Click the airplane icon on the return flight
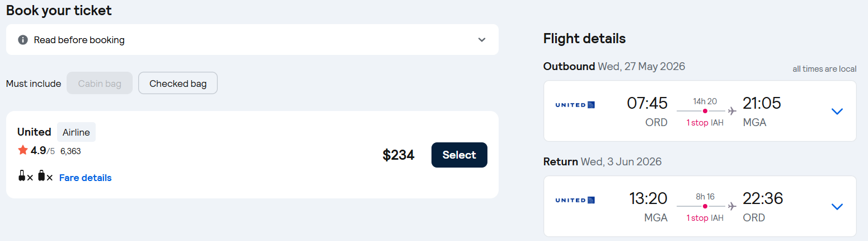This screenshot has width=868, height=241. [x=732, y=206]
